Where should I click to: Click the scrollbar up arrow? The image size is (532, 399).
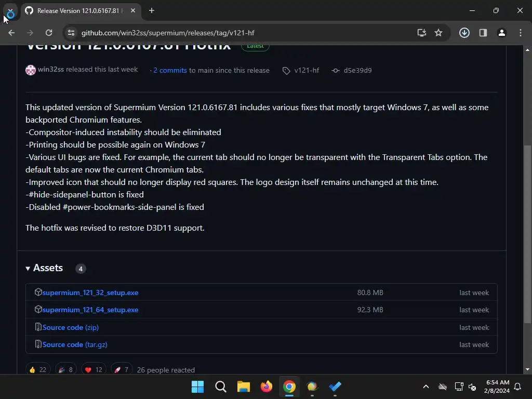click(x=527, y=50)
